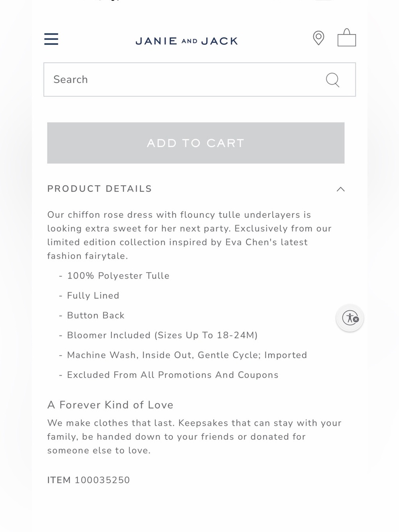Click the We make clothes that last paragraph
The width and height of the screenshot is (399, 532).
coord(194,437)
